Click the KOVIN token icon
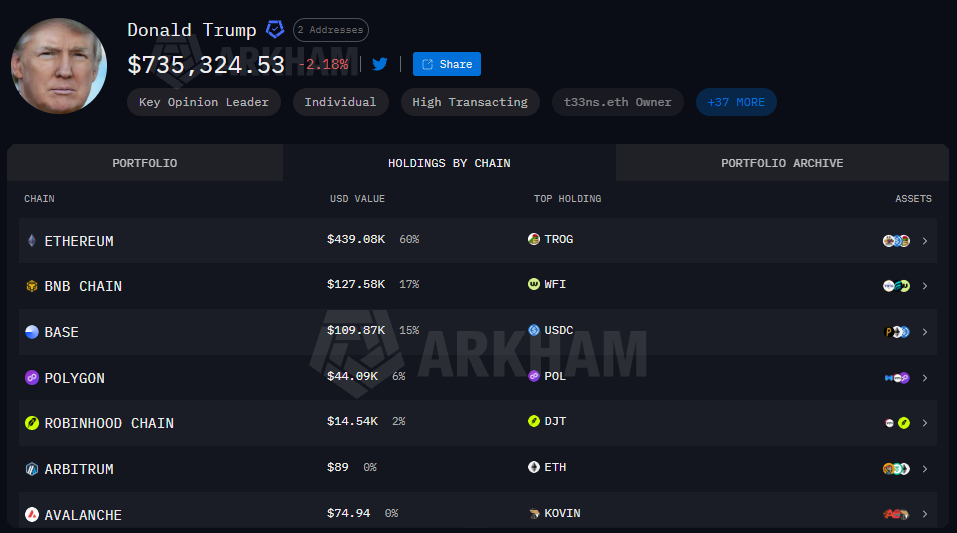 [x=534, y=513]
